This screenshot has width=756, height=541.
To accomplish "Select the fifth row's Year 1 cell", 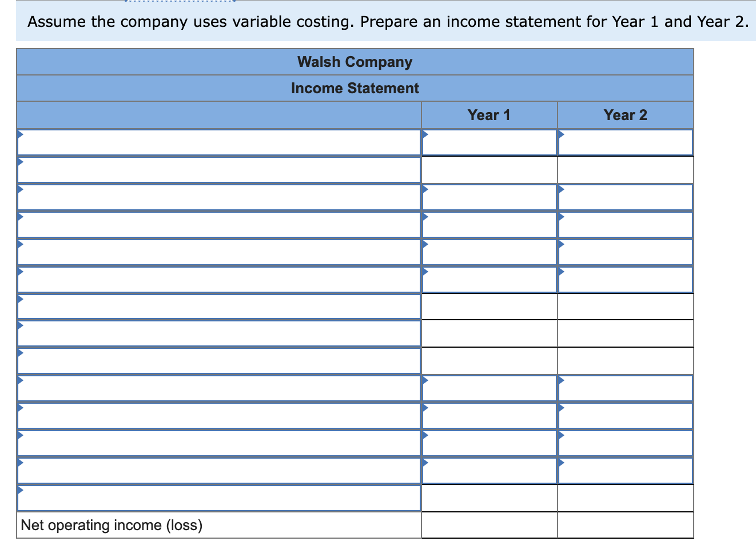I will click(x=490, y=252).
